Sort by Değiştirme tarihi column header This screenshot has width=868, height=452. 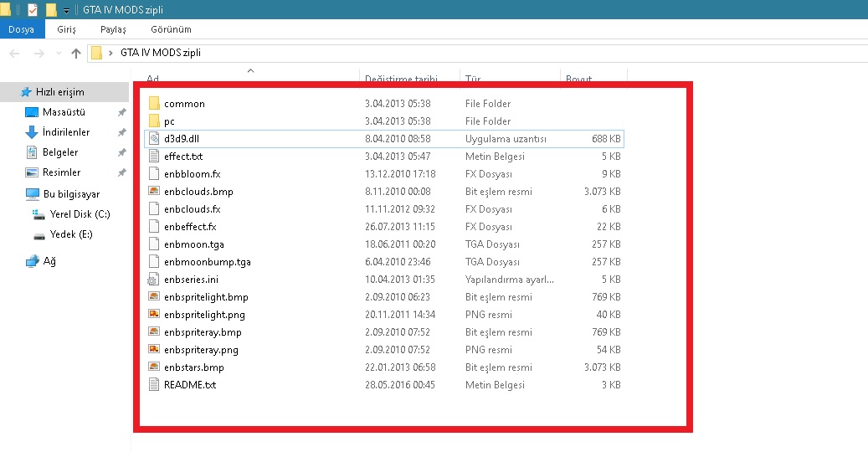tap(401, 79)
